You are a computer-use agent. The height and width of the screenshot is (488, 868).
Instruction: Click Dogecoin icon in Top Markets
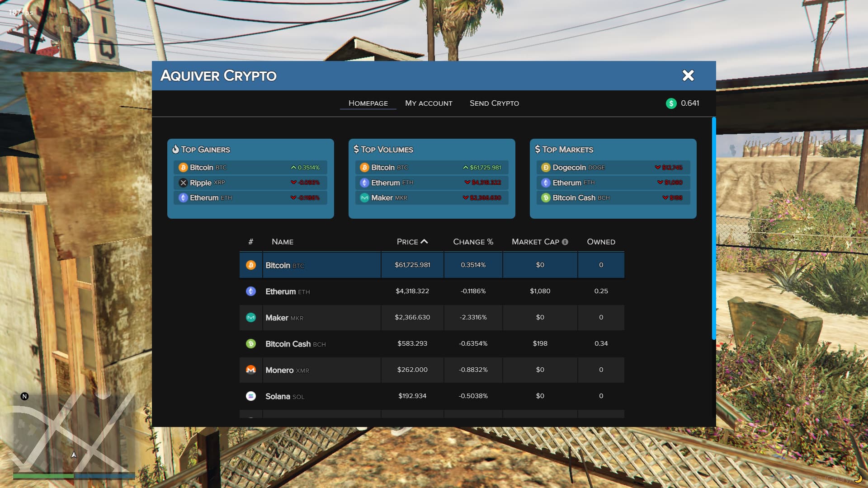(546, 168)
